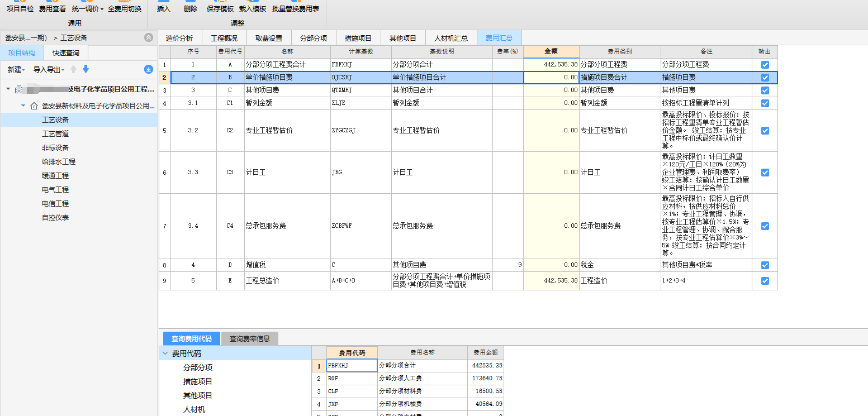Image resolution: width=868 pixels, height=416 pixels.
Task: Click the blue move-down arrow icon
Action: [86, 69]
